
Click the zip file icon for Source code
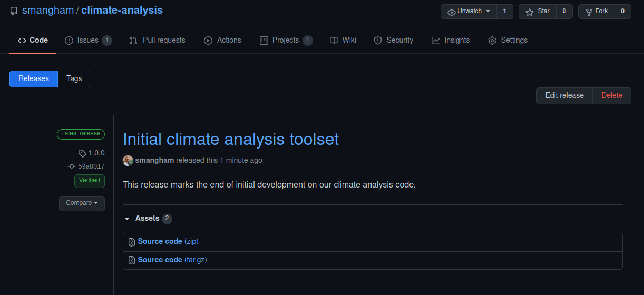pos(132,242)
